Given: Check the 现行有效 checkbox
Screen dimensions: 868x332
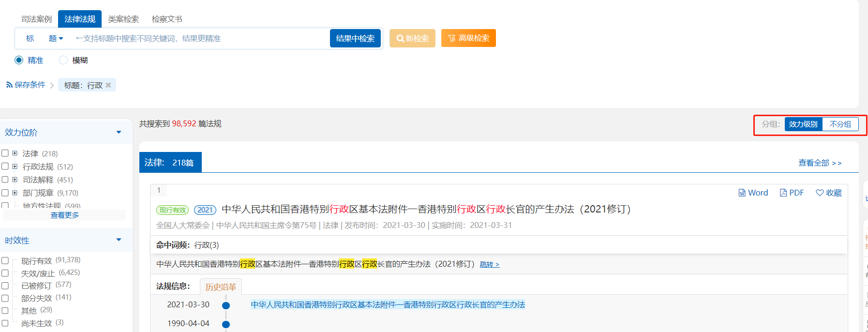Looking at the screenshot, I should coord(5,260).
